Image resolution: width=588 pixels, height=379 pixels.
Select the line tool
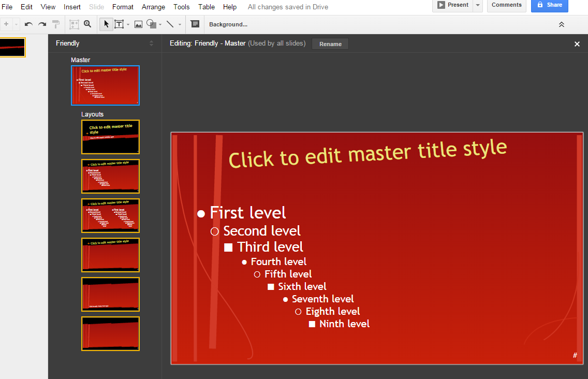pyautogui.click(x=170, y=24)
